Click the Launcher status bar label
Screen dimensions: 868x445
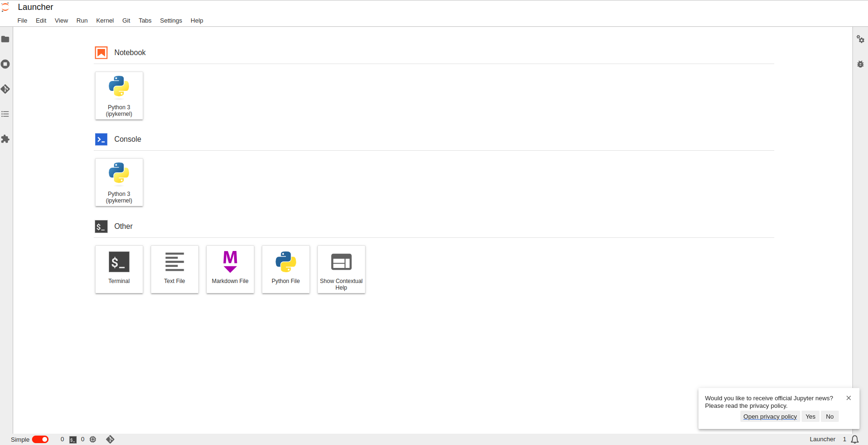tap(822, 439)
